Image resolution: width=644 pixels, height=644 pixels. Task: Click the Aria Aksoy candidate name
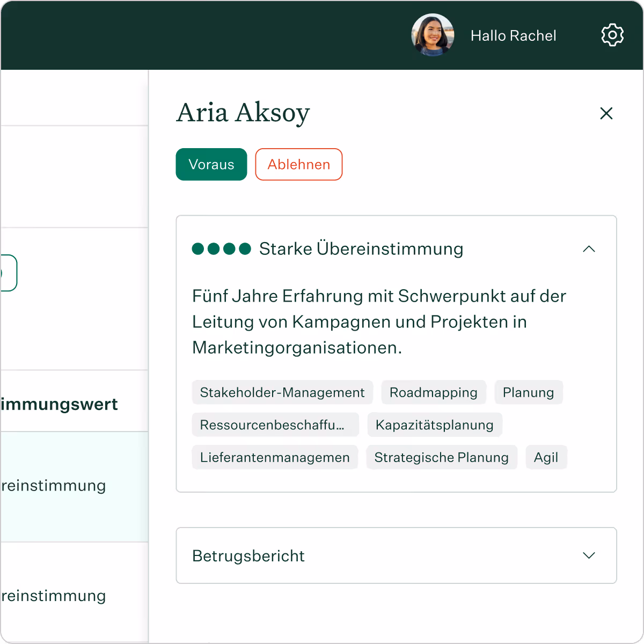click(x=243, y=113)
